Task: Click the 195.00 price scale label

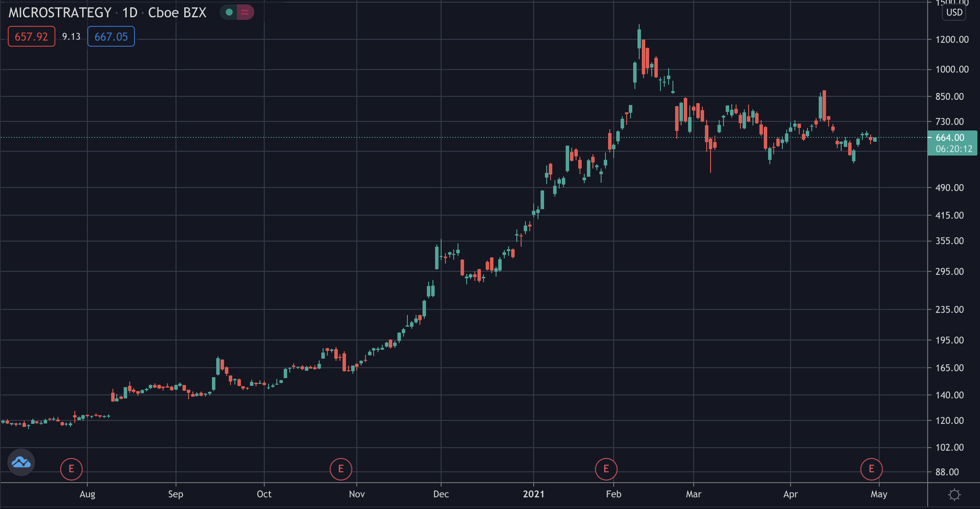Action: click(x=950, y=340)
